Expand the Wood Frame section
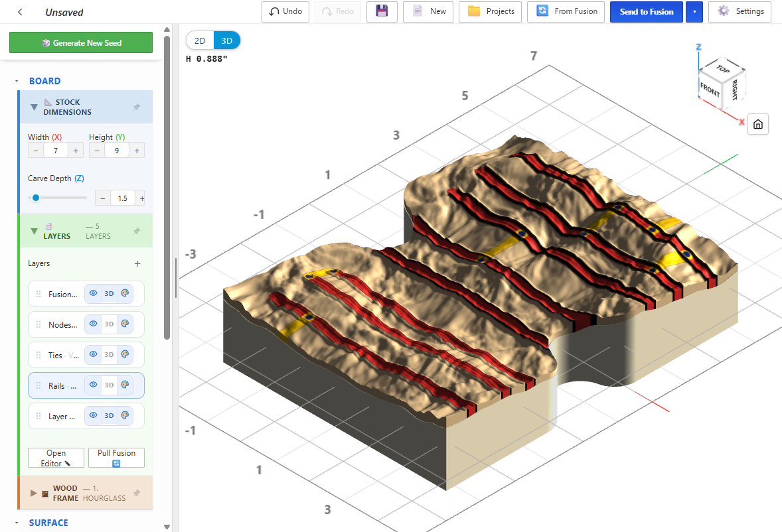This screenshot has width=782, height=532. click(x=33, y=493)
